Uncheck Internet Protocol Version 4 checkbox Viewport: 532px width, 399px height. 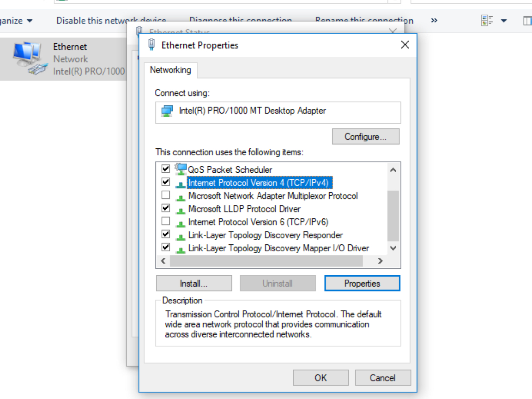(x=166, y=182)
